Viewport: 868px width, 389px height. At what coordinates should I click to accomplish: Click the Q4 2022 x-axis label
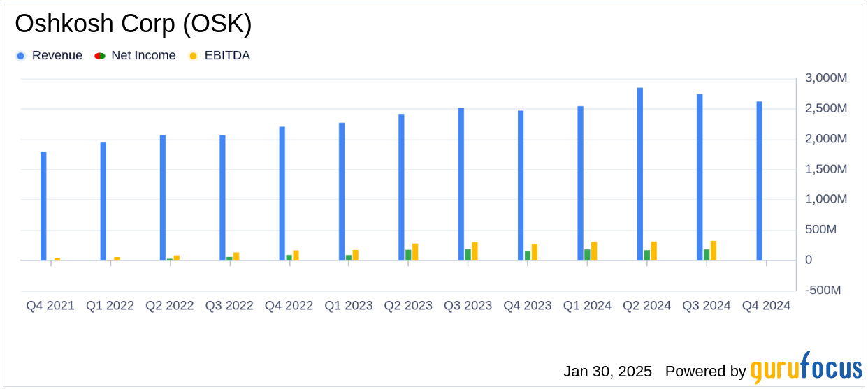click(289, 306)
